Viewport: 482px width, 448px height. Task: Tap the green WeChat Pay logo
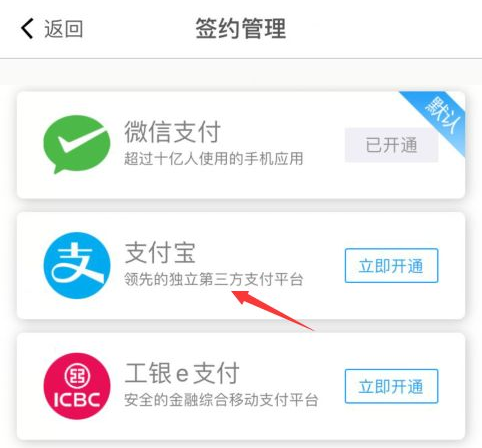[x=77, y=144]
